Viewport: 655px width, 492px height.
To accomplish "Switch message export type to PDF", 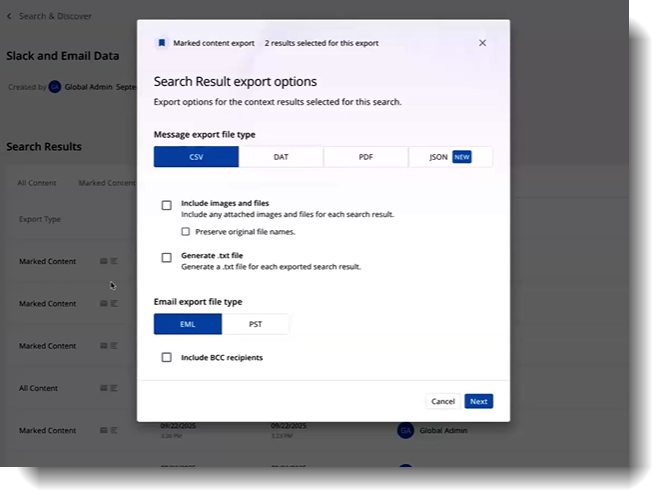I will 366,157.
